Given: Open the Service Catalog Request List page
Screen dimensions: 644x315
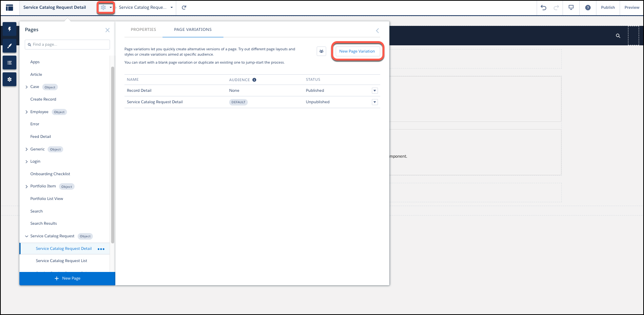Looking at the screenshot, I should (x=61, y=261).
